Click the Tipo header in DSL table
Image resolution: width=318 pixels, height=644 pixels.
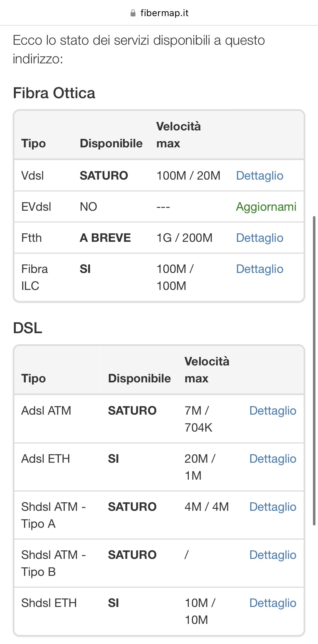[33, 378]
